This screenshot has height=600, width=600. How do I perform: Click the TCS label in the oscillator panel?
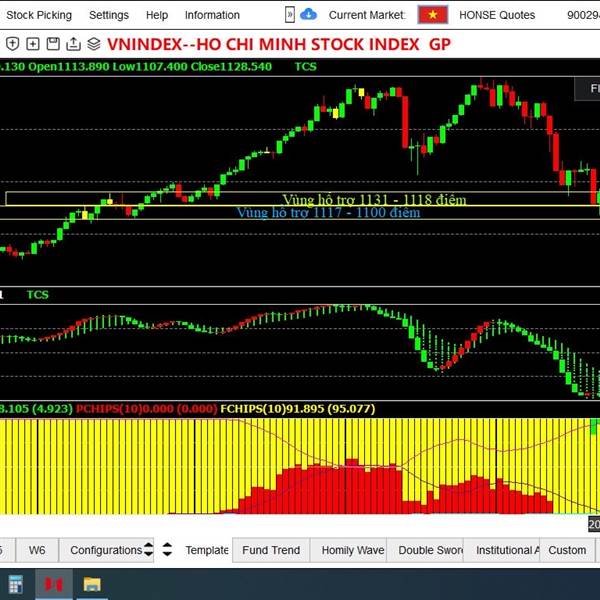tap(38, 295)
